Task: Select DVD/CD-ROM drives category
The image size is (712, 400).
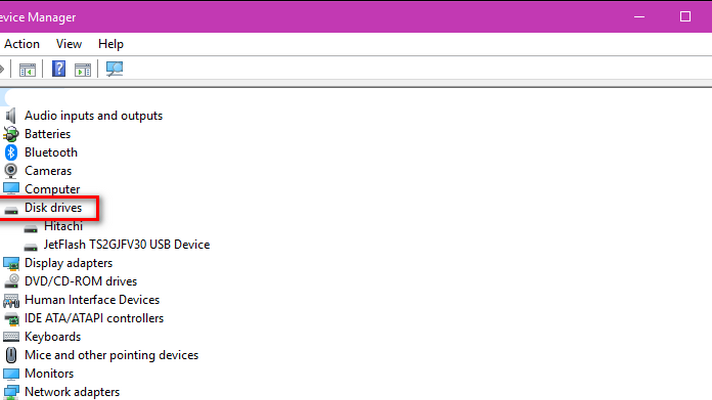Action: click(81, 281)
